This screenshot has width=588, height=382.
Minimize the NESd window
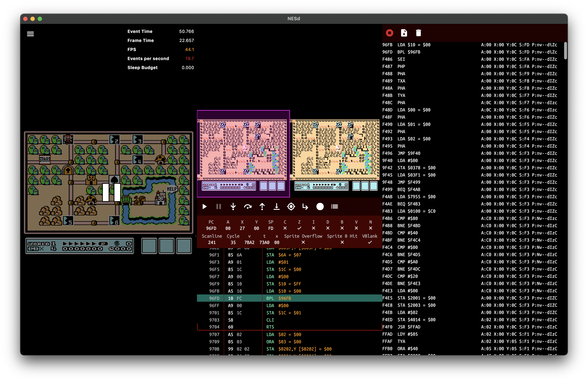click(x=33, y=19)
